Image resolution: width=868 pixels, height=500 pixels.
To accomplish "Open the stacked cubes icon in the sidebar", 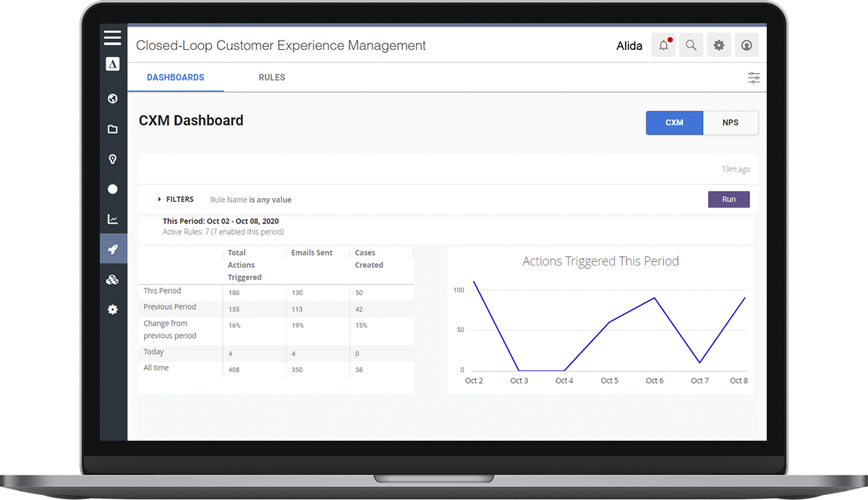I will coord(112,279).
